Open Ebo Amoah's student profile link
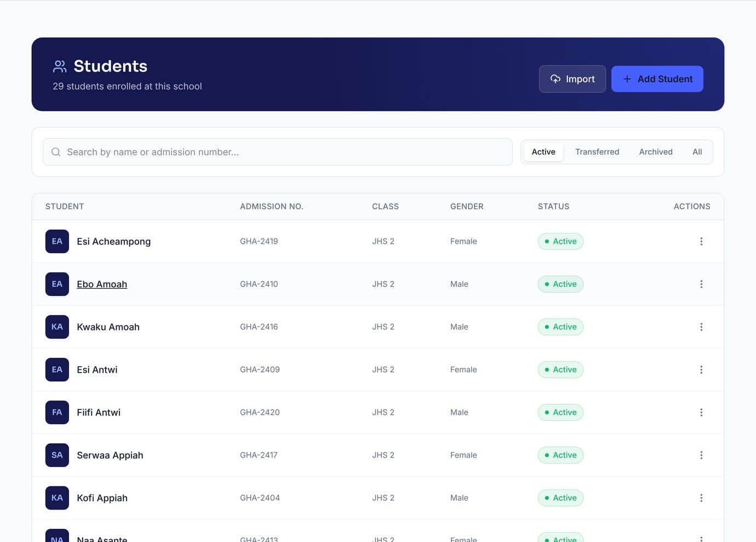This screenshot has height=542, width=756. (x=102, y=284)
